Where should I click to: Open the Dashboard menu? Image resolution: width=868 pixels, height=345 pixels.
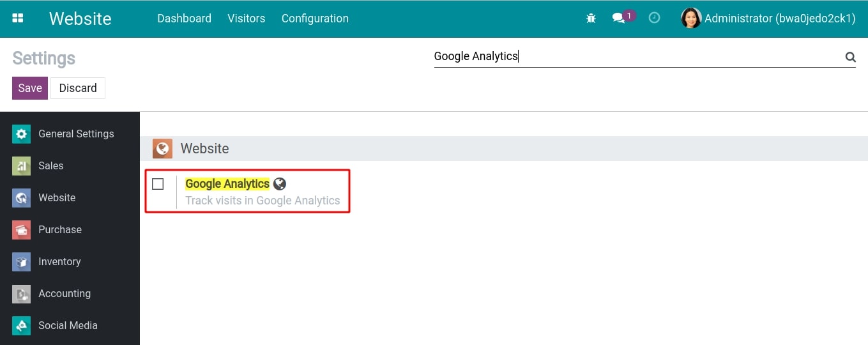pos(184,19)
